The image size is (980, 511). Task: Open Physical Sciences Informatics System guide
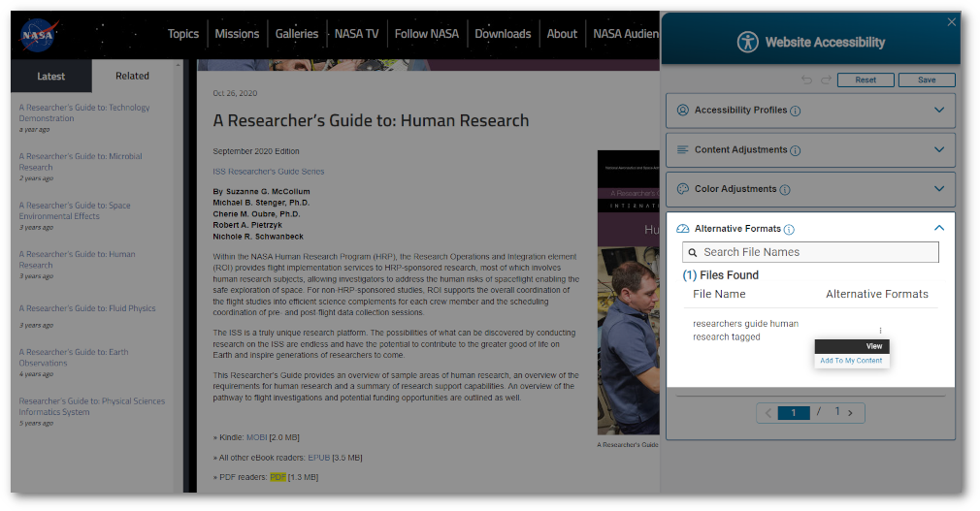click(x=92, y=406)
